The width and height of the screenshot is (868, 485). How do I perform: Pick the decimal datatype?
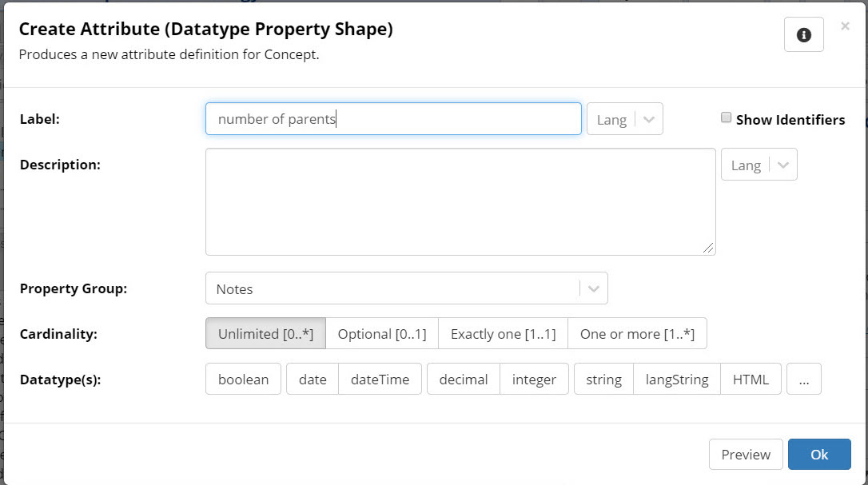click(464, 380)
